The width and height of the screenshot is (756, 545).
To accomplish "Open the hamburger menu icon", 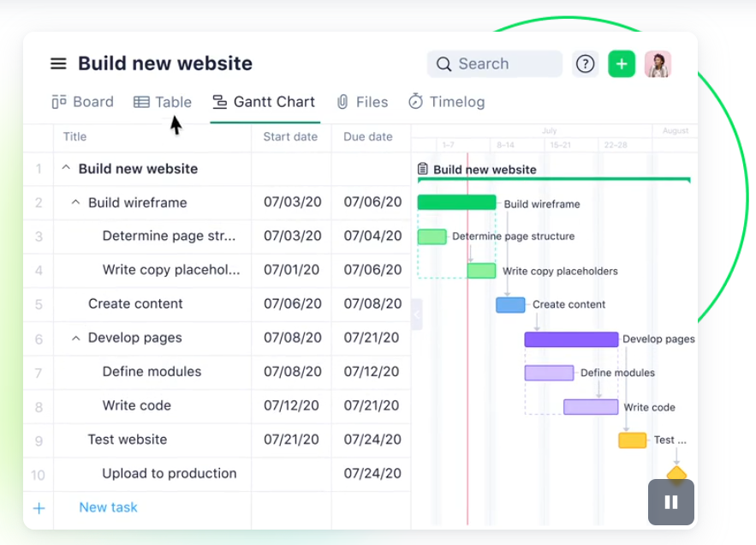I will tap(58, 63).
